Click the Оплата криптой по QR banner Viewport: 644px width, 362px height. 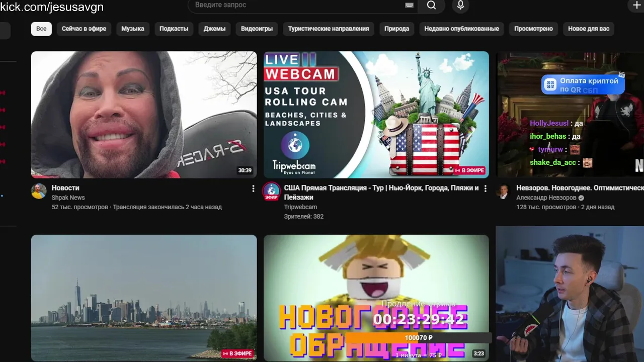(x=583, y=84)
